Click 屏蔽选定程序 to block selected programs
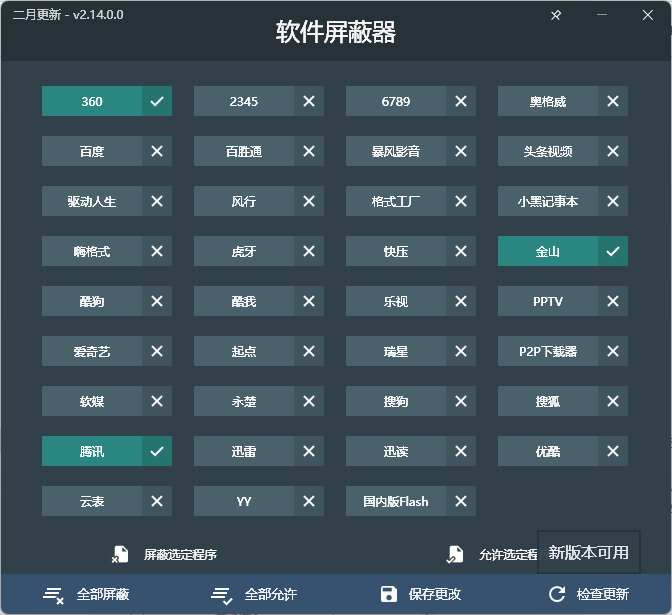The image size is (672, 615). click(x=166, y=554)
